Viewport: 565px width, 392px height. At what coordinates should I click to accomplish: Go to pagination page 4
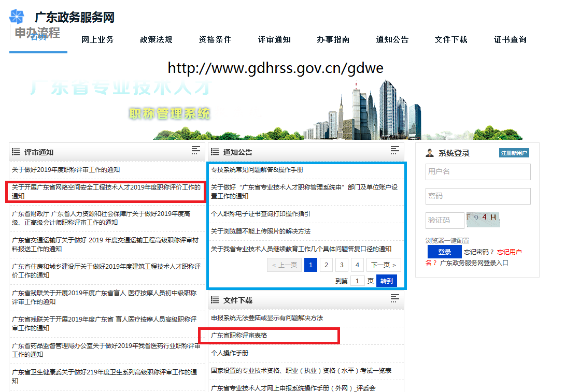coord(357,265)
